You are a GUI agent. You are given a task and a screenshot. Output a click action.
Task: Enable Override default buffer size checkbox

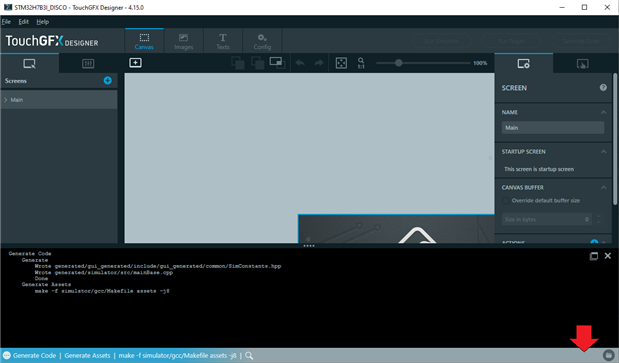coord(505,201)
